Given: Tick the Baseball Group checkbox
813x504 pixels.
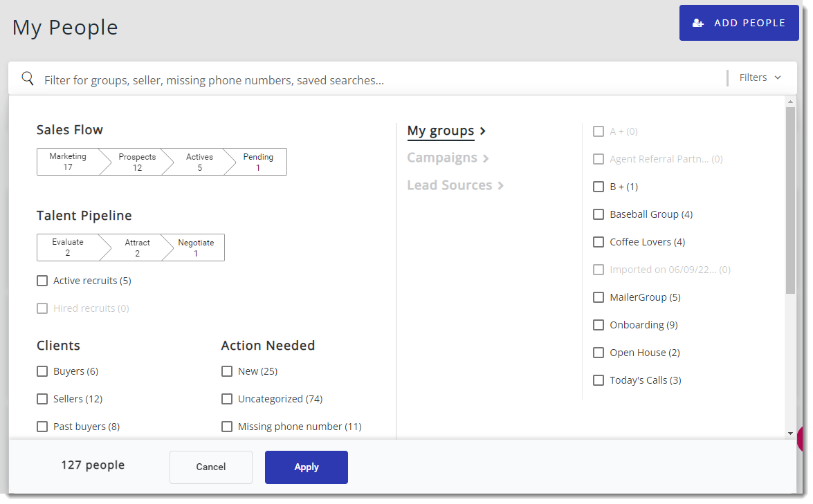Looking at the screenshot, I should pos(599,214).
